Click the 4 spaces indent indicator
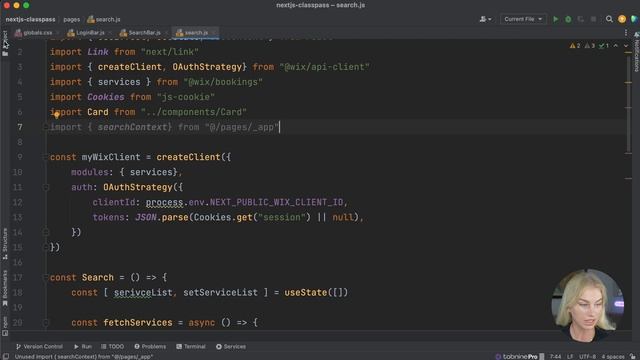The image size is (640, 360). click(613, 357)
